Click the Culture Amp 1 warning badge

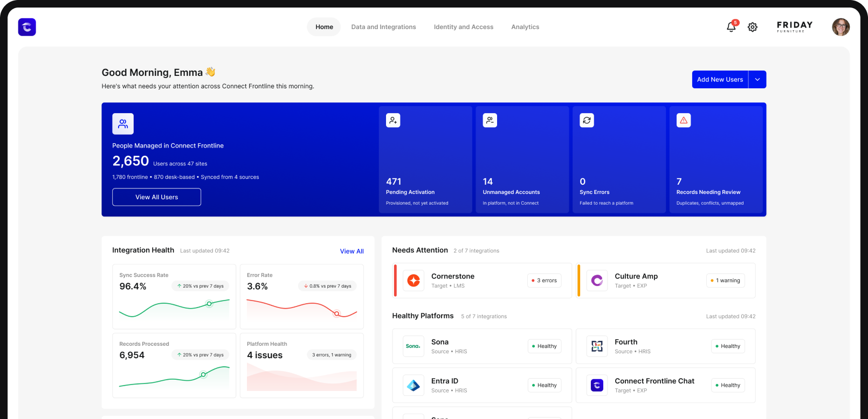725,281
